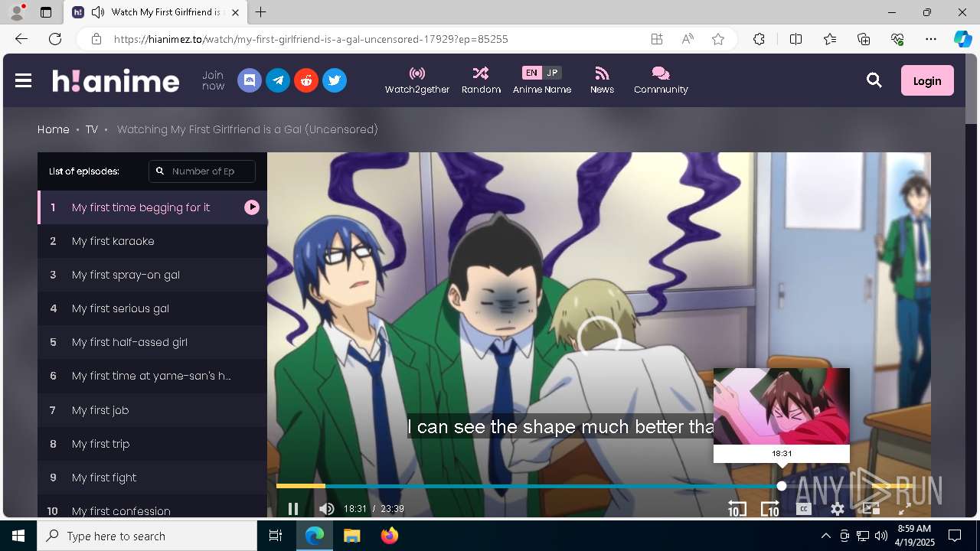
Task: Click the play indicator on episode 1
Action: [x=252, y=207]
